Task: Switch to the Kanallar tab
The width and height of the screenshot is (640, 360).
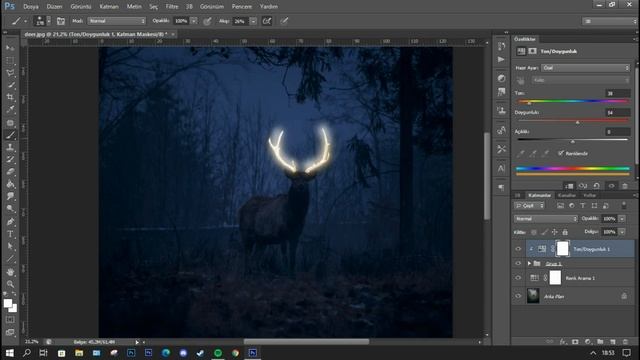Action: [x=567, y=196]
